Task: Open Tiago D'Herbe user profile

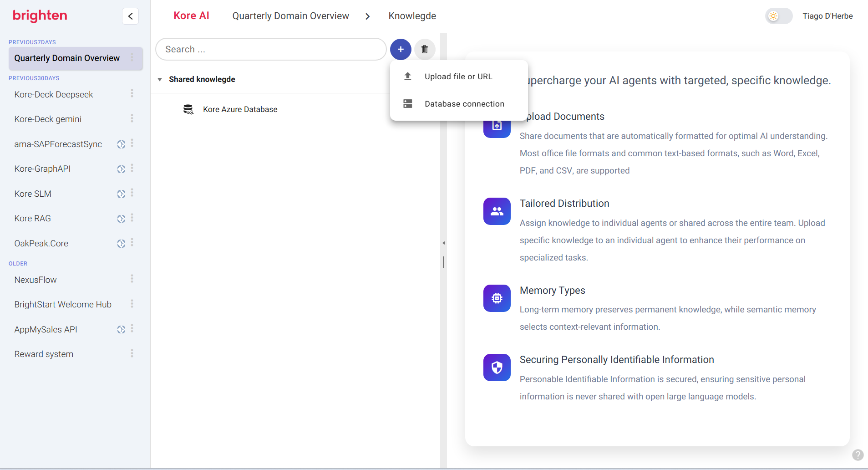Action: pyautogui.click(x=827, y=16)
